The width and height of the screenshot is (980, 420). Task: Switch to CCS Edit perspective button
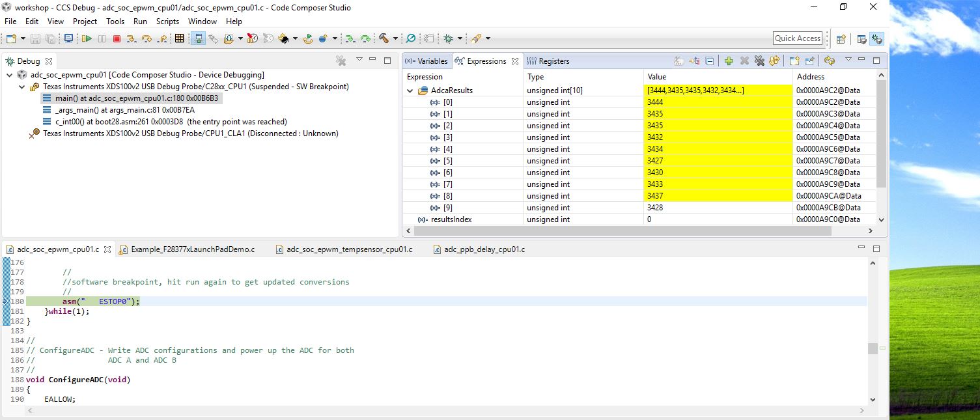point(861,39)
